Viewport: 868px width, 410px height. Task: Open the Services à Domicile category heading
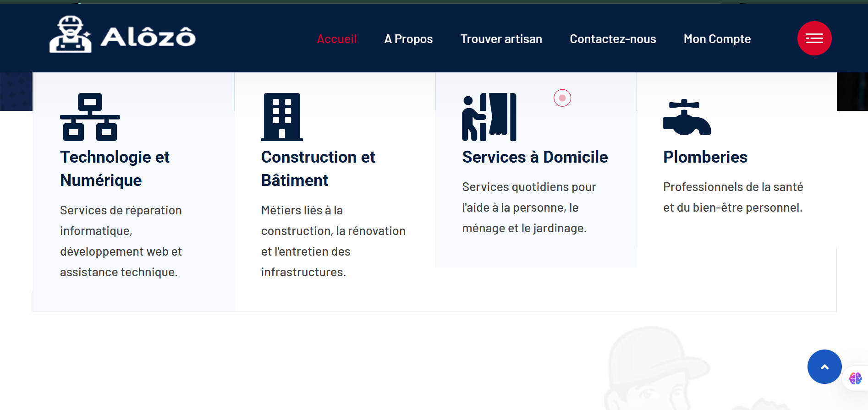pyautogui.click(x=535, y=157)
